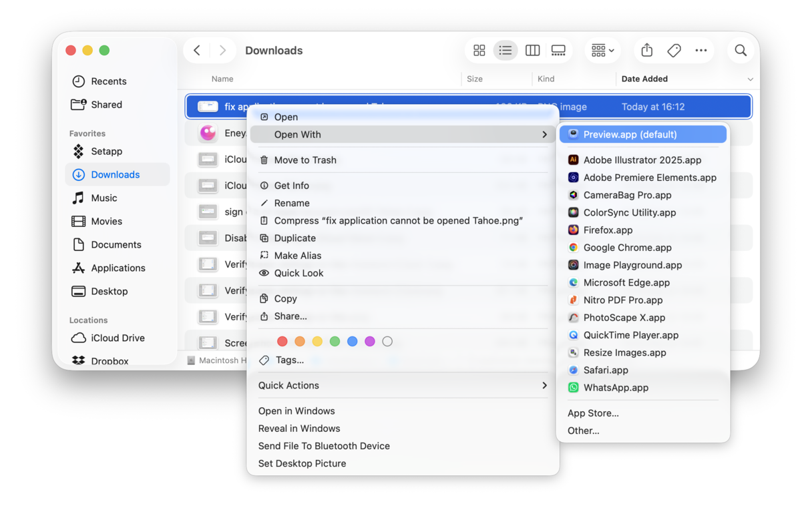Viewport: 812px width, 520px height.
Task: Switch to column view layout
Action: coord(532,50)
